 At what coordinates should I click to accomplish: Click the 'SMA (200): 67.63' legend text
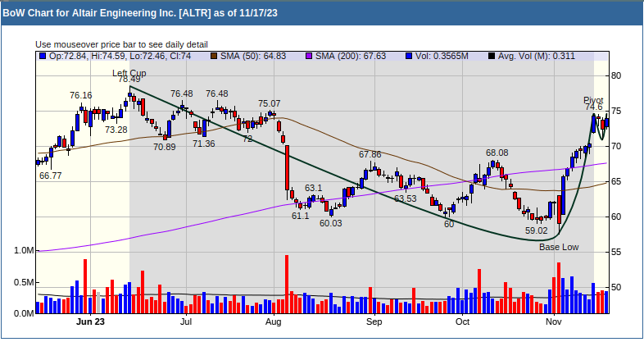point(351,57)
